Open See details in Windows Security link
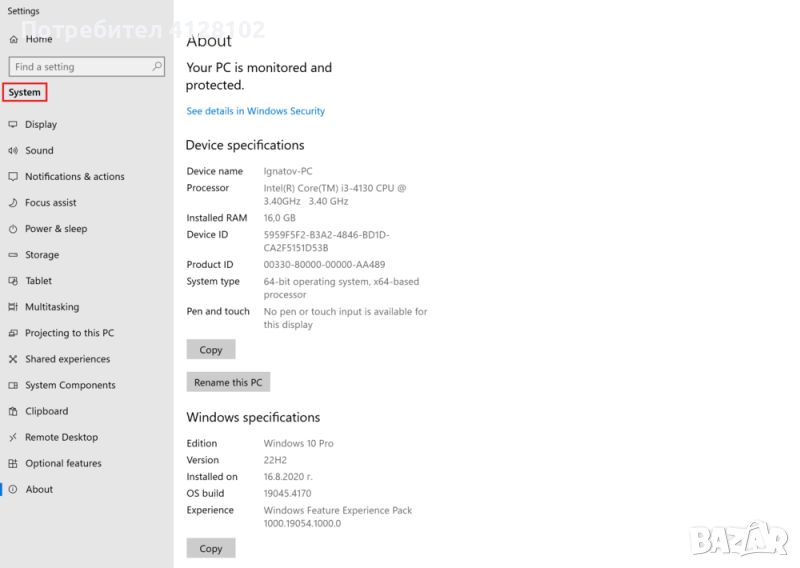This screenshot has height=568, width=800. click(x=255, y=111)
